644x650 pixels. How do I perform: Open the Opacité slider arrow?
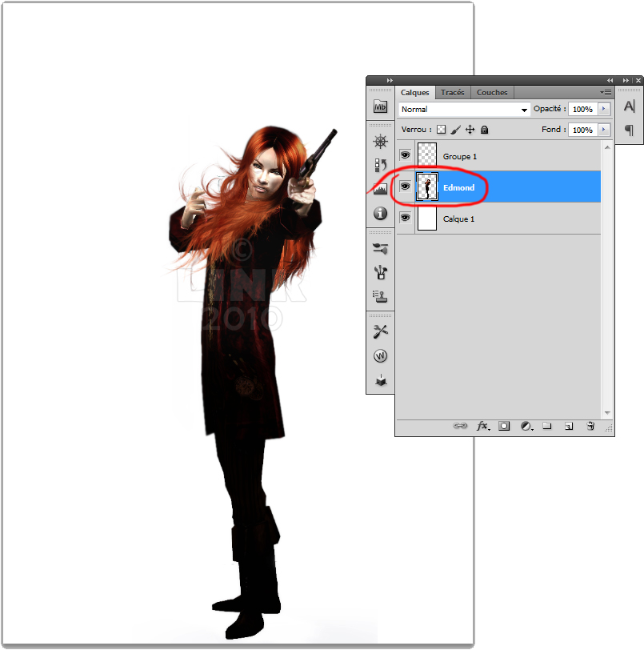604,109
